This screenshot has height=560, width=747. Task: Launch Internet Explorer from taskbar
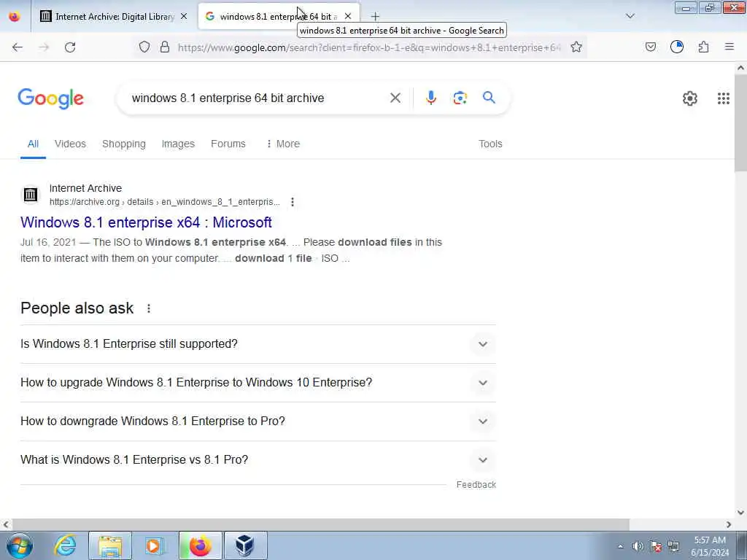pyautogui.click(x=65, y=545)
